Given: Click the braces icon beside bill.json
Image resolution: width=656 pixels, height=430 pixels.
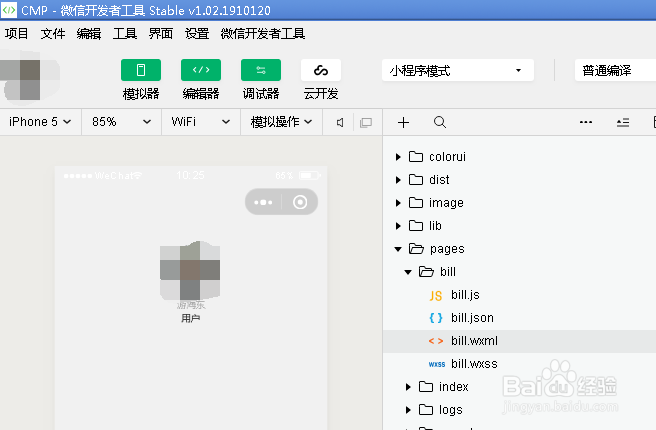Looking at the screenshot, I should click(436, 318).
